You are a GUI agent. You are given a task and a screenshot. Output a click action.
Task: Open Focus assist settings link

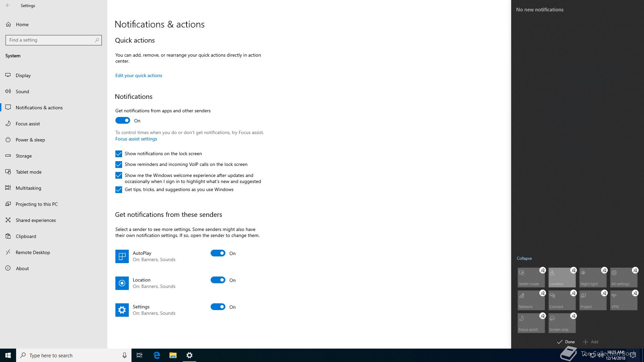point(136,139)
